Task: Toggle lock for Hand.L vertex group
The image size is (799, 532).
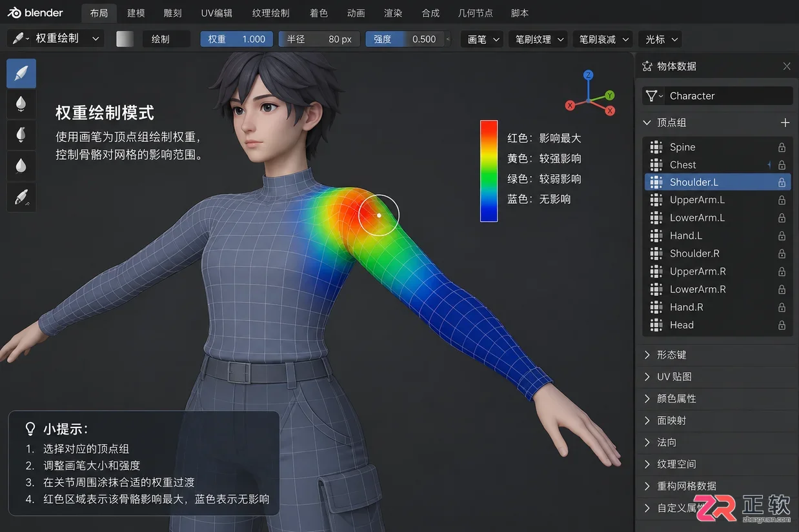Action: click(x=782, y=236)
